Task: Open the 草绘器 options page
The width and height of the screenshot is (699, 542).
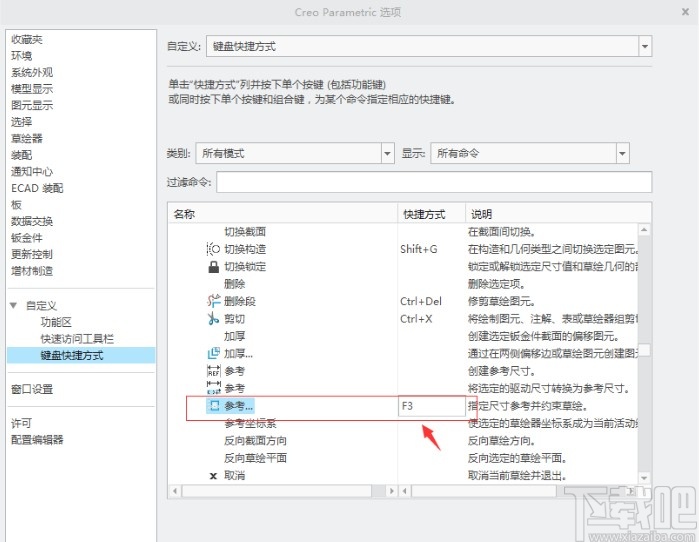Action: (x=27, y=138)
